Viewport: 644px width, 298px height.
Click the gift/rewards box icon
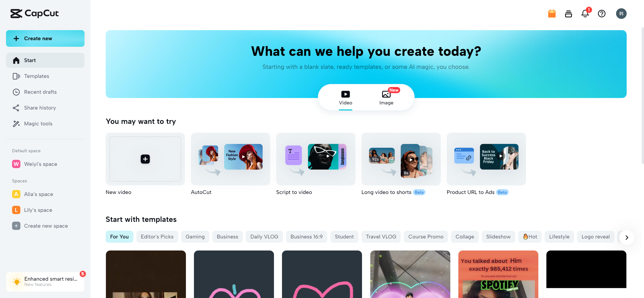pos(552,13)
